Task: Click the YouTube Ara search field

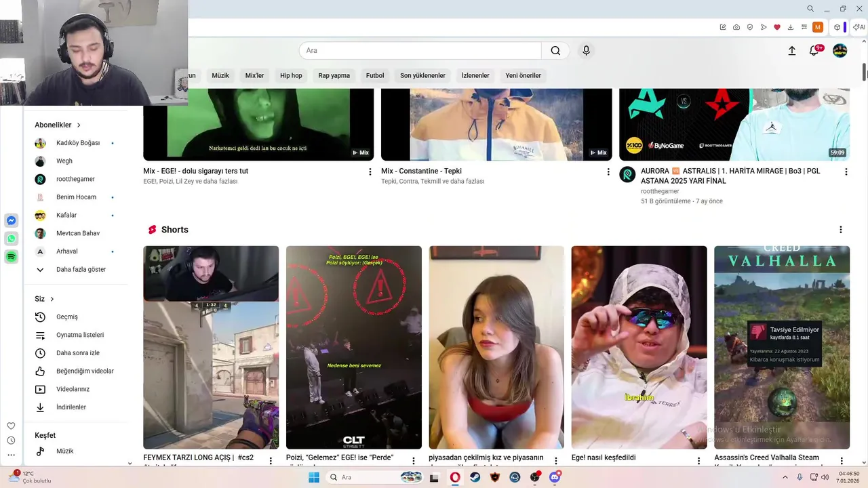Action: click(420, 50)
